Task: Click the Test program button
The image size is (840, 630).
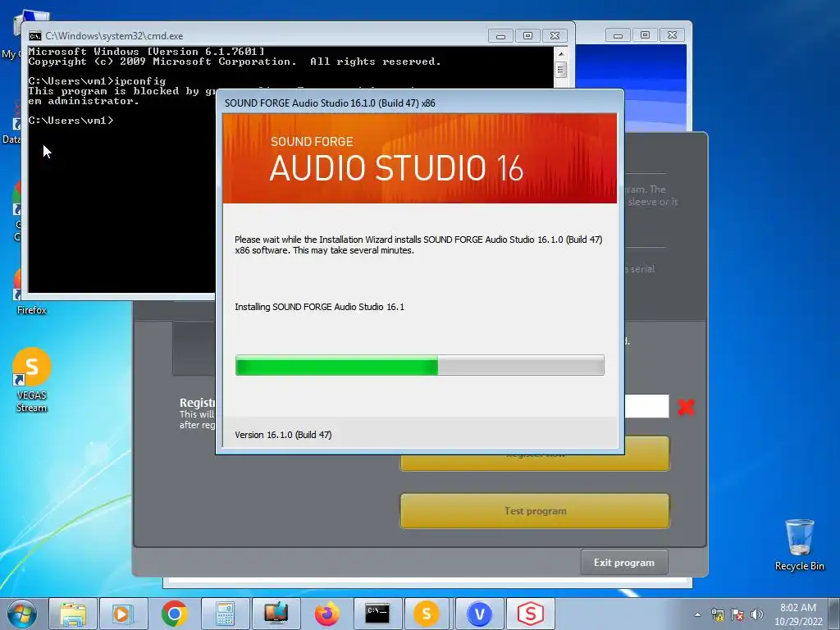Action: pos(535,510)
